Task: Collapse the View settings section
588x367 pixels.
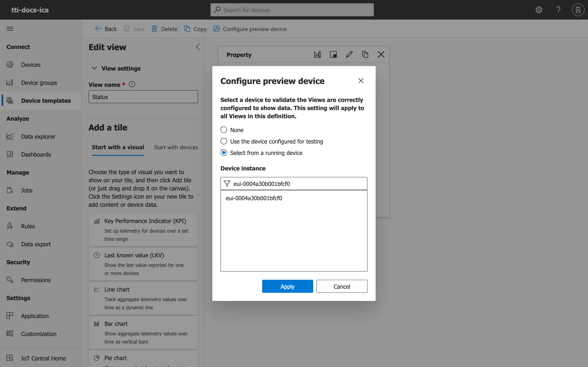Action: [95, 68]
